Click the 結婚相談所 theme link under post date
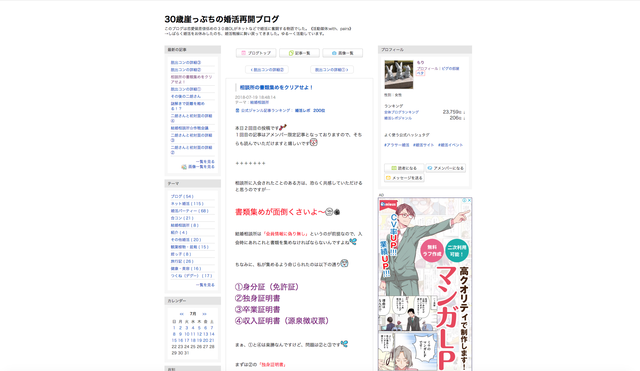 [259, 102]
